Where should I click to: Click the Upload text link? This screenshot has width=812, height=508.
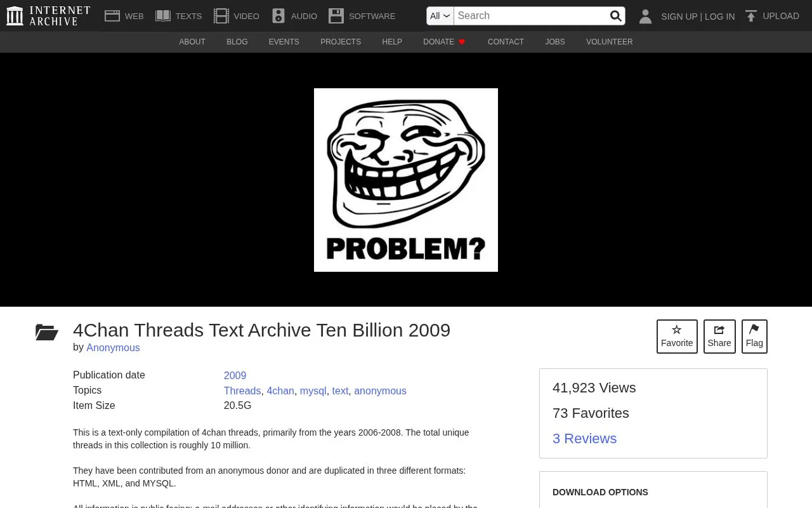[781, 16]
